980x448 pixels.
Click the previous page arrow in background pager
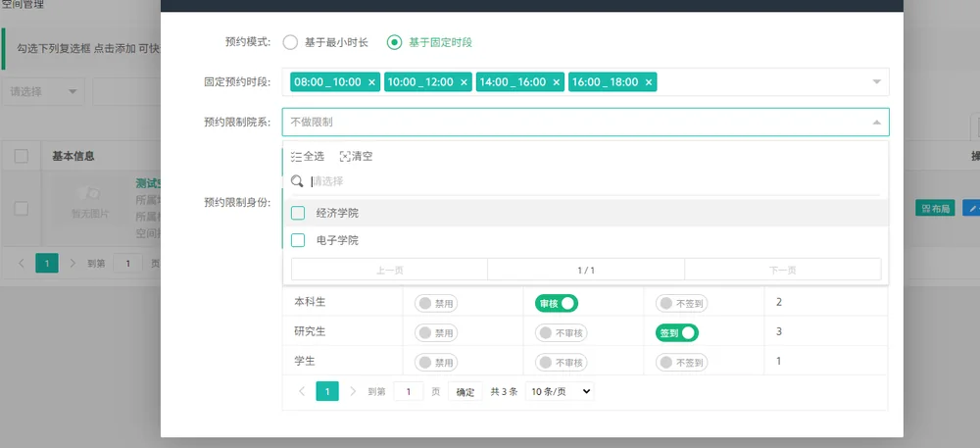tap(22, 263)
